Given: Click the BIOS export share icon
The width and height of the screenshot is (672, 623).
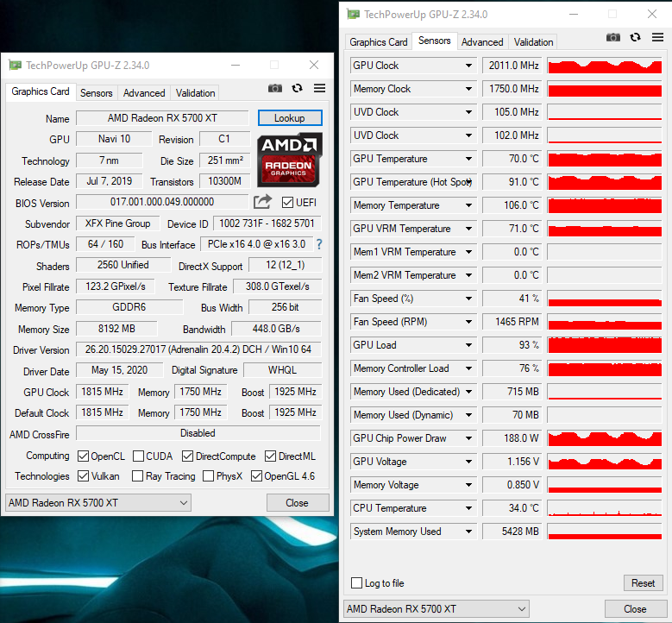Looking at the screenshot, I should pyautogui.click(x=262, y=202).
